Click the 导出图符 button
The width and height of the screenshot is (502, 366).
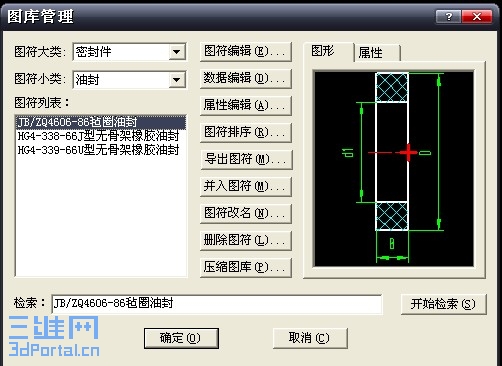tap(246, 159)
